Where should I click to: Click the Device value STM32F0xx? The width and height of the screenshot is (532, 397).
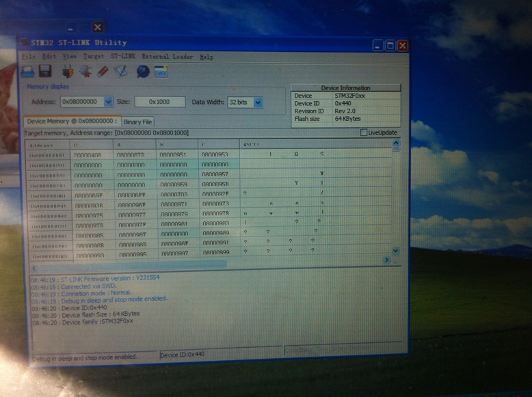click(350, 96)
